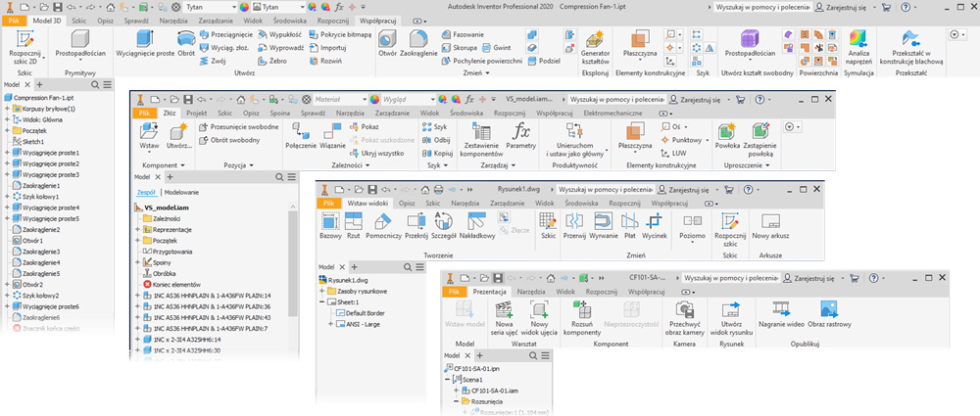The width and height of the screenshot is (980, 416).
Task: Click the Podziel split tool
Action: [543, 61]
